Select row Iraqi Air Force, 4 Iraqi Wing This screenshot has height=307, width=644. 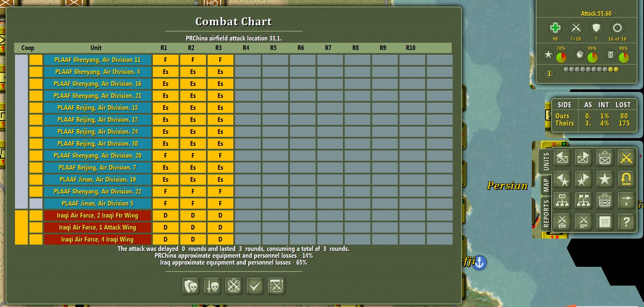click(98, 239)
